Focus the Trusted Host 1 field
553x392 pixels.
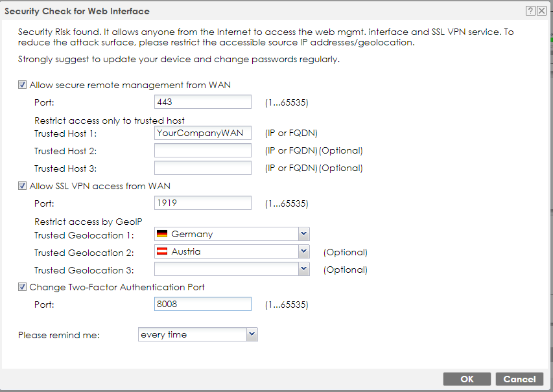tap(203, 133)
